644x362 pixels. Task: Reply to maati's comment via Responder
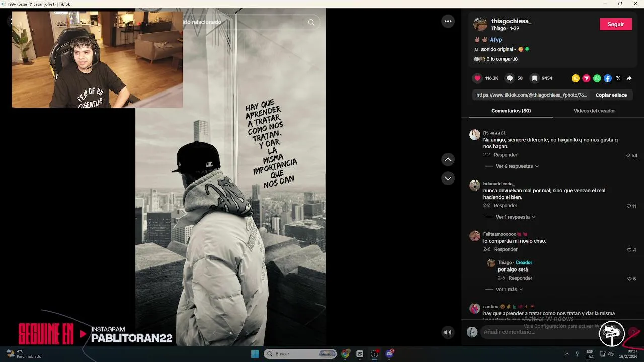[x=505, y=155]
